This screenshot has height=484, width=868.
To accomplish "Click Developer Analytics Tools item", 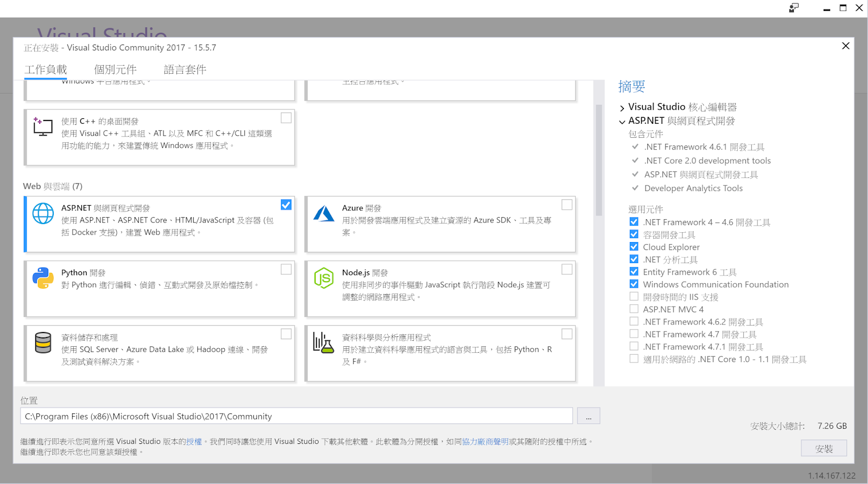I will 693,188.
